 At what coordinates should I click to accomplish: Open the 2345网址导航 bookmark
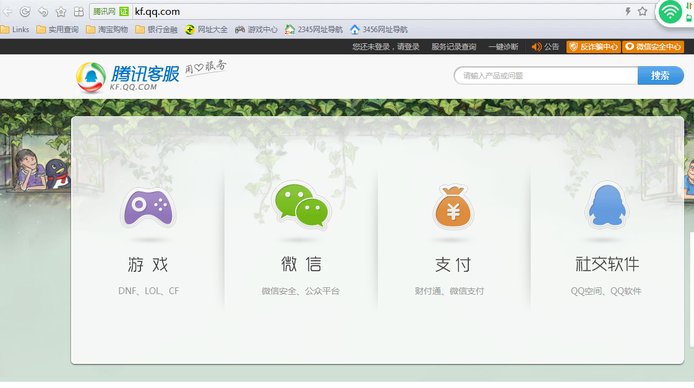pyautogui.click(x=314, y=30)
